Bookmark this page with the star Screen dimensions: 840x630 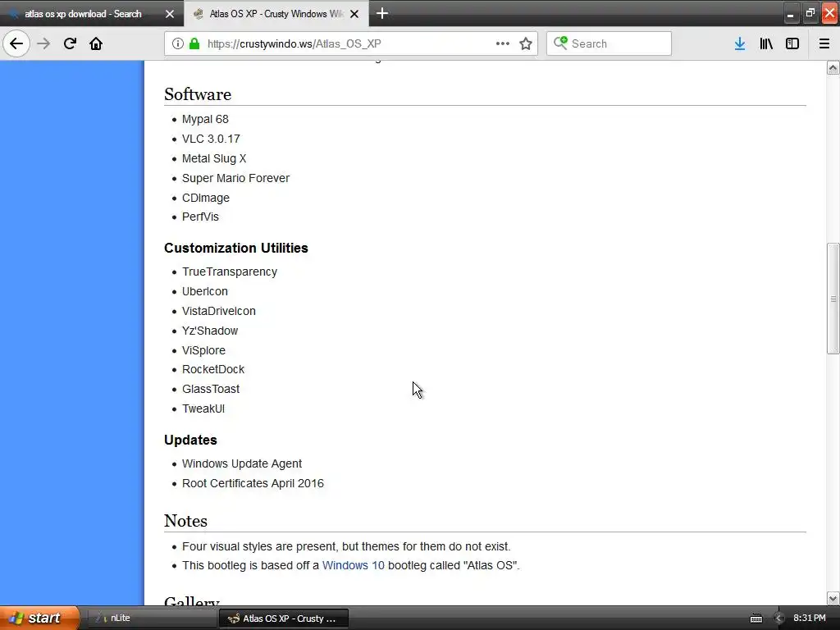point(526,43)
